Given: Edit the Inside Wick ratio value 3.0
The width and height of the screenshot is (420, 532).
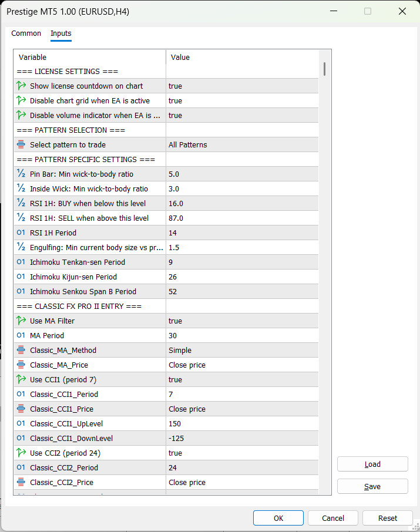Looking at the screenshot, I should pos(242,188).
